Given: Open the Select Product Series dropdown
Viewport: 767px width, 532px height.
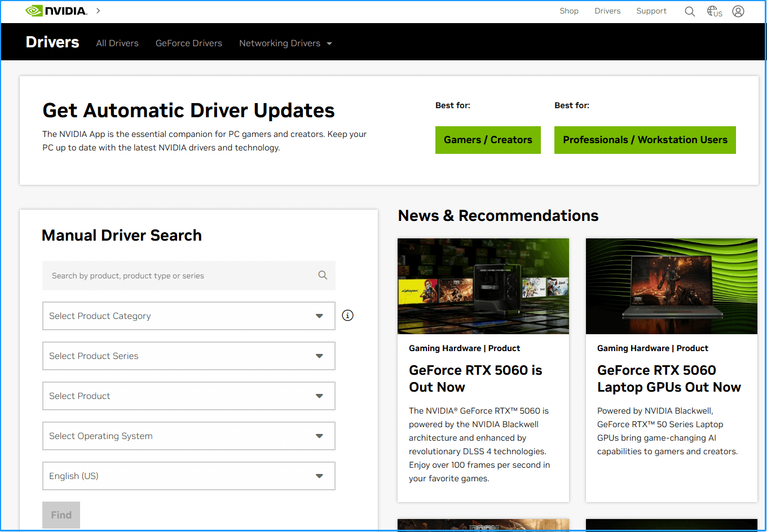Looking at the screenshot, I should (189, 356).
